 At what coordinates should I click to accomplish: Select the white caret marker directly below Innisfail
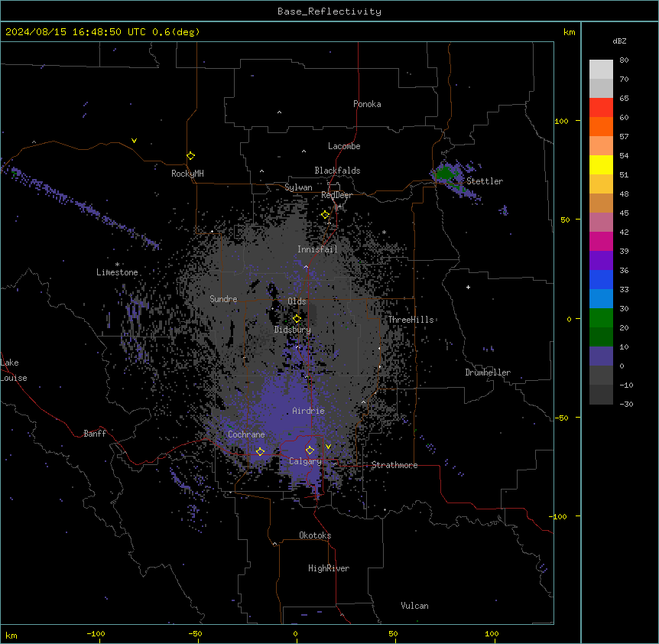tap(306, 267)
